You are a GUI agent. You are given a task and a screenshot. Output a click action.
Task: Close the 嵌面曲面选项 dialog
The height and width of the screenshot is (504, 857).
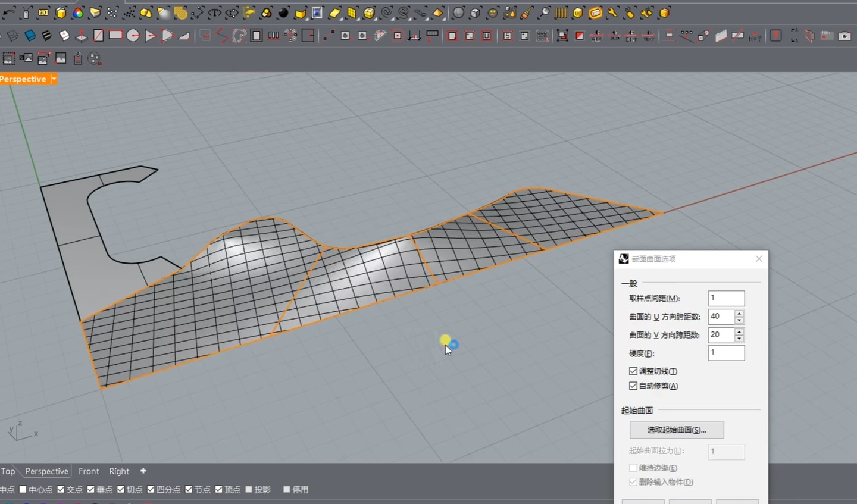(x=759, y=258)
